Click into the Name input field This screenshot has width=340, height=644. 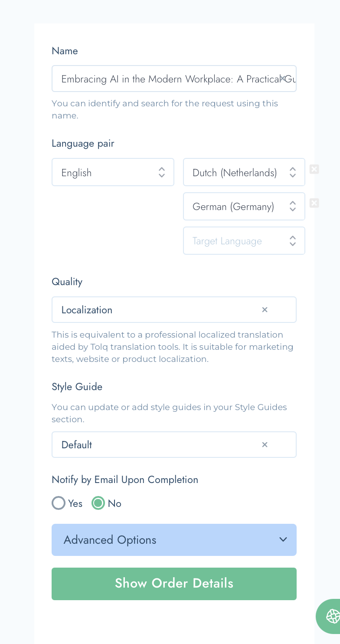coord(174,79)
